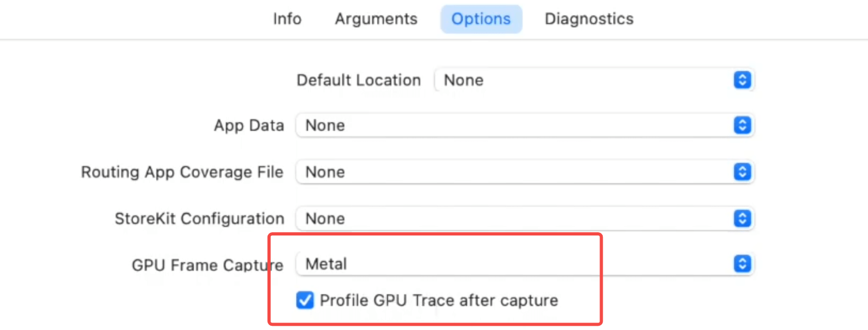Disable Profile GPU Trace after capture checkbox
868x330 pixels.
[x=305, y=300]
